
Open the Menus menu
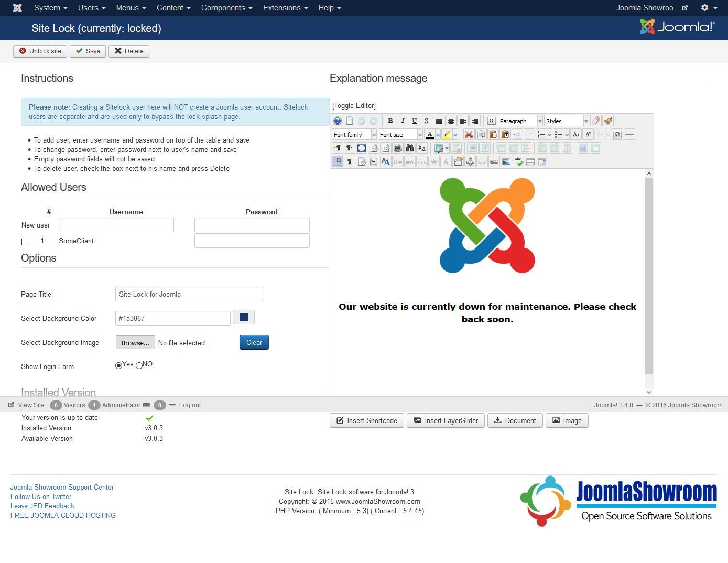coord(131,8)
